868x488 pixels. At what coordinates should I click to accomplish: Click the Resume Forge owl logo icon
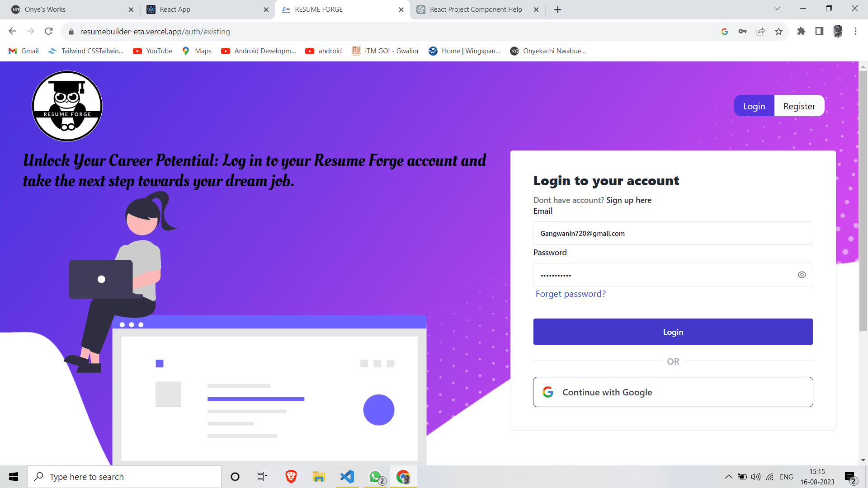pyautogui.click(x=67, y=105)
